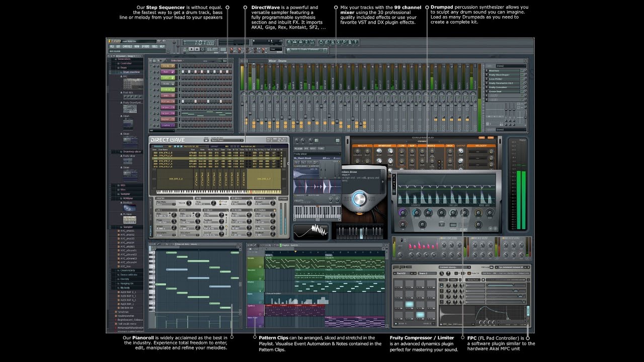Click the Drums mixer track volume fader

pos(250,113)
